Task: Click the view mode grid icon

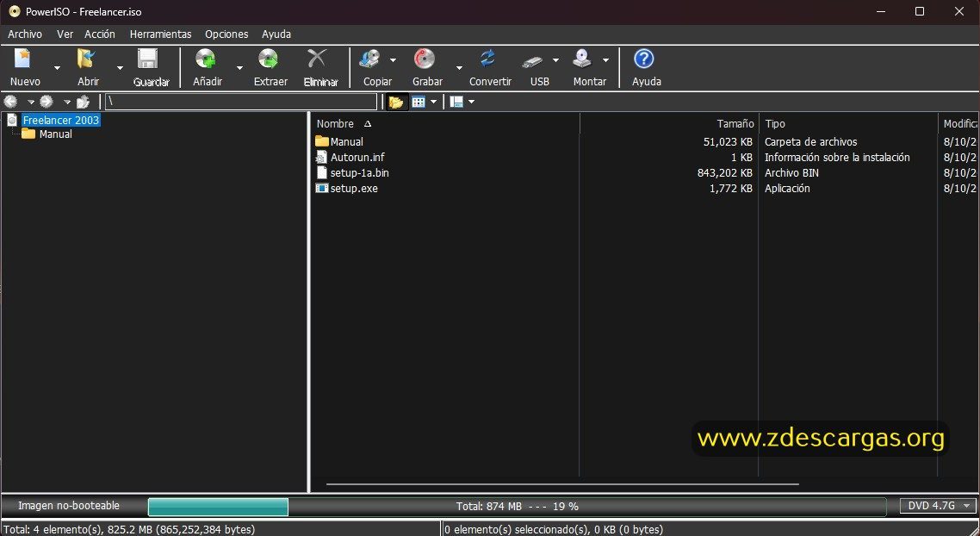Action: tap(419, 102)
